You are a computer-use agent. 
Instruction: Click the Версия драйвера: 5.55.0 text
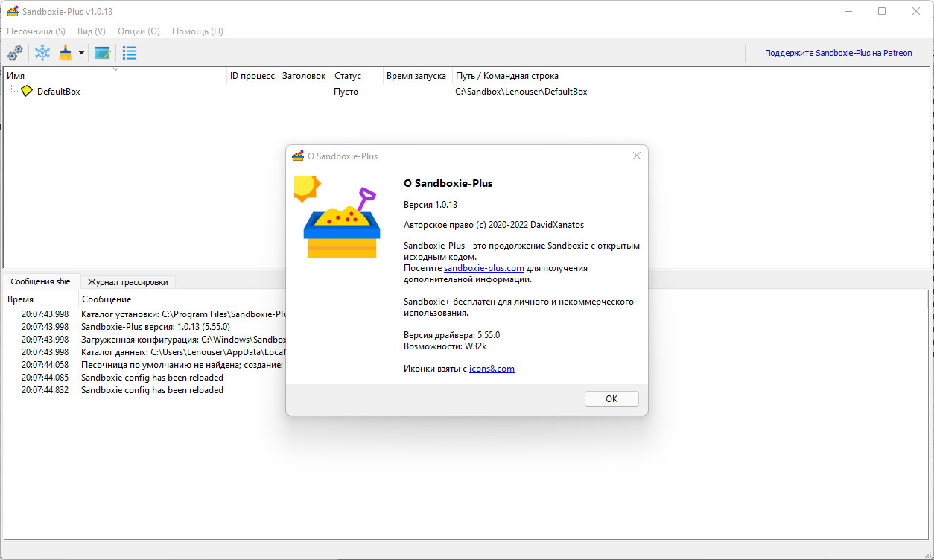(x=451, y=335)
